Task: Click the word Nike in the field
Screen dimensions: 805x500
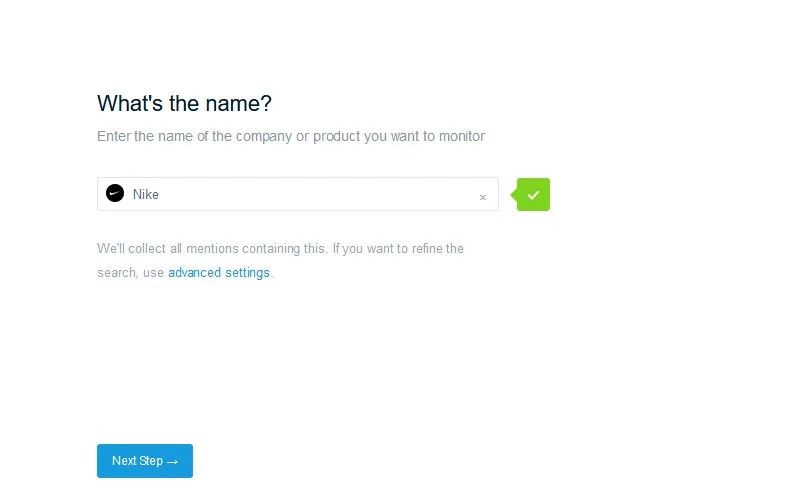Action: tap(146, 195)
